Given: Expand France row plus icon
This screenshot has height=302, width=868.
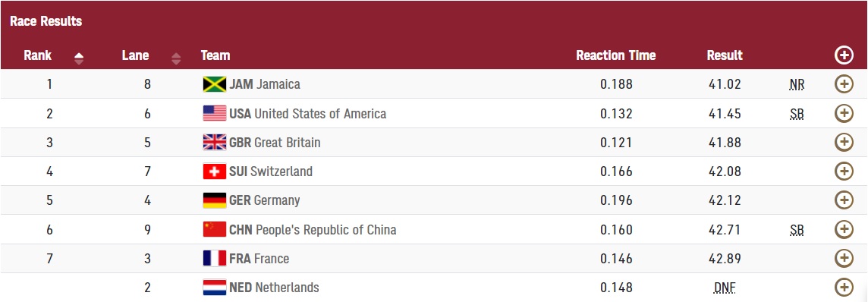Looking at the screenshot, I should coord(843,258).
